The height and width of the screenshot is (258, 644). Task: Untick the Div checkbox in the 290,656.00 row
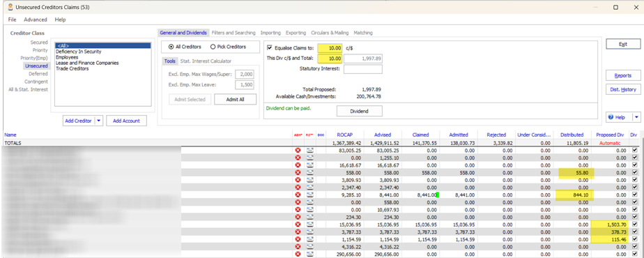(635, 254)
